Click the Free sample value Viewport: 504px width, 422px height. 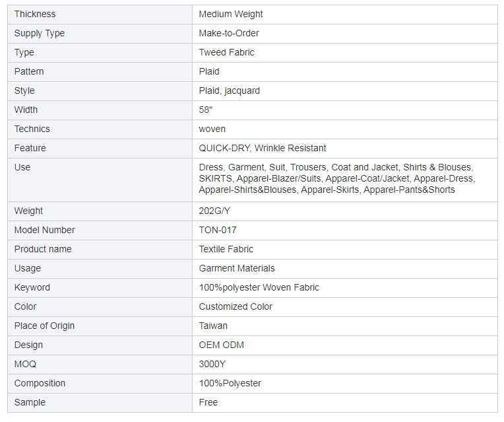point(208,402)
